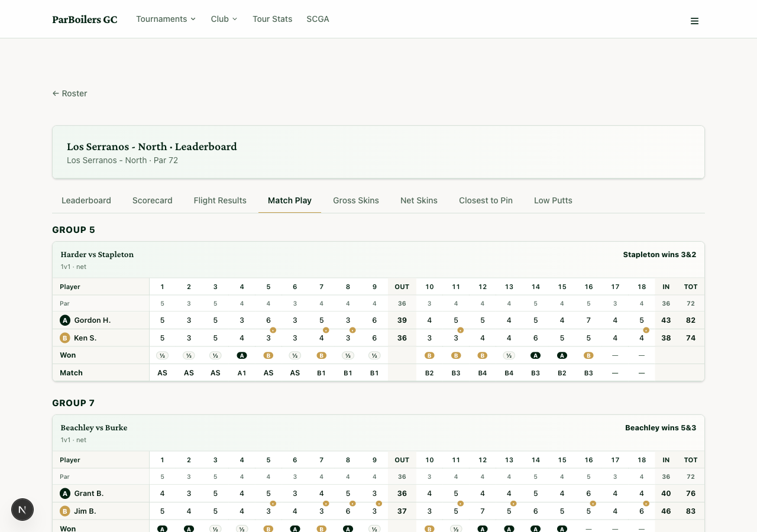Click Gordon H.'s OUT score 39
This screenshot has width=757, height=532.
click(402, 320)
